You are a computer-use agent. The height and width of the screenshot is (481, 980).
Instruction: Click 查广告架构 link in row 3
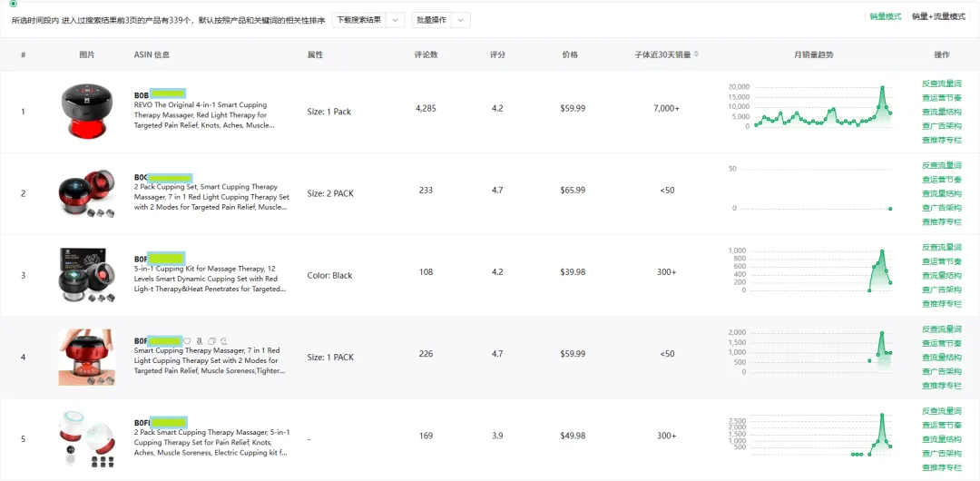point(941,290)
